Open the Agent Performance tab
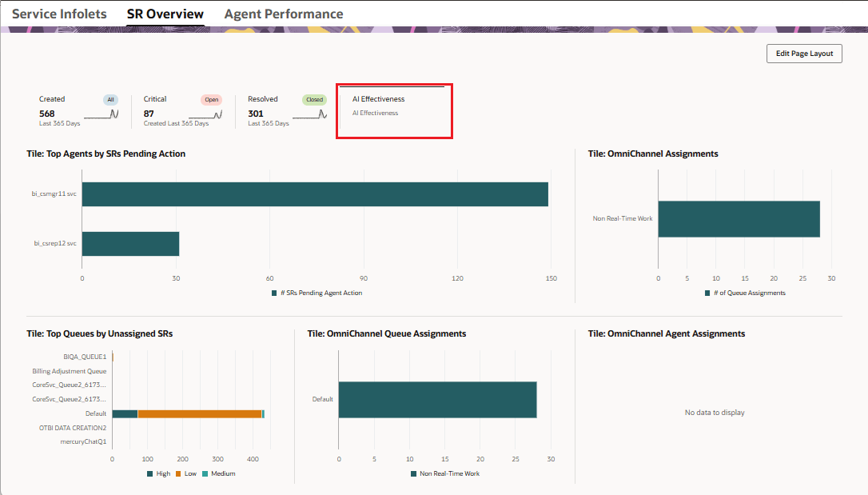Viewport: 868px width, 495px height. pos(284,14)
